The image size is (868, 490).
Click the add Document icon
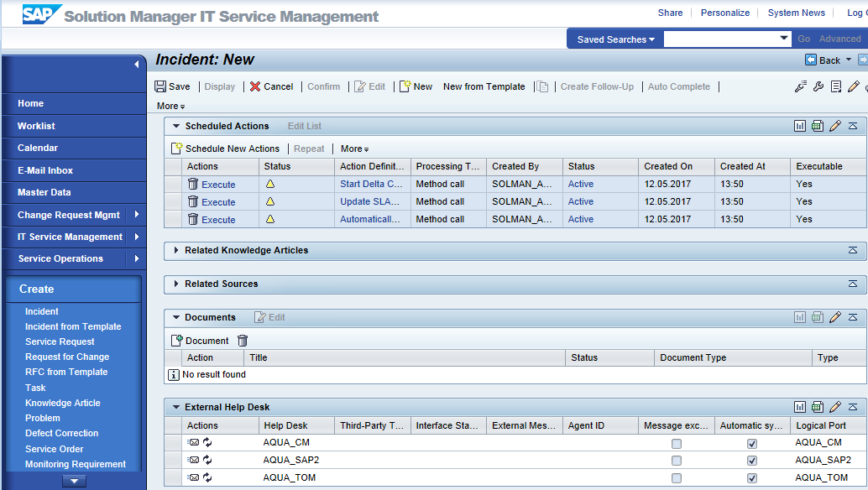coord(177,341)
